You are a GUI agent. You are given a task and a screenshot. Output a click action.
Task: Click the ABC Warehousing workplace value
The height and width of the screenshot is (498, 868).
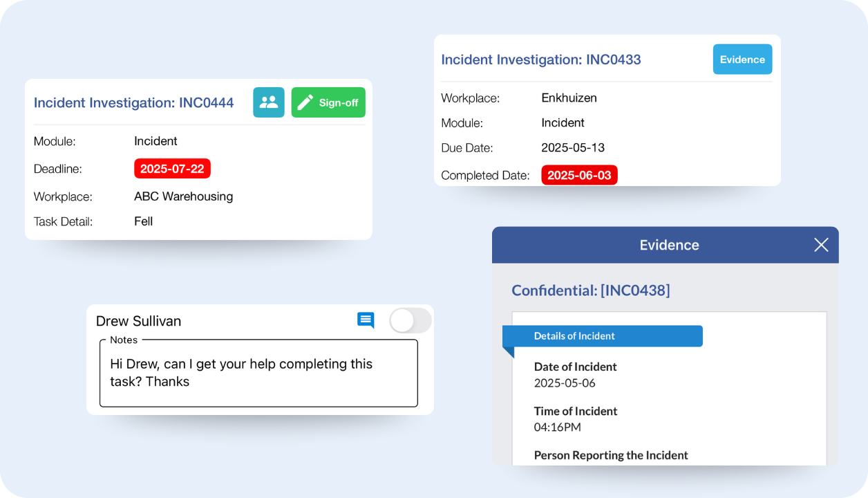tap(183, 196)
